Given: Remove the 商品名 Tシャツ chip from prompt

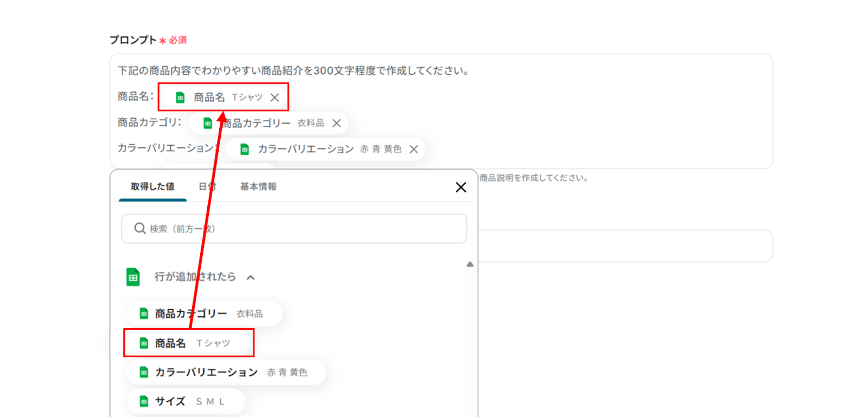Looking at the screenshot, I should (x=275, y=98).
